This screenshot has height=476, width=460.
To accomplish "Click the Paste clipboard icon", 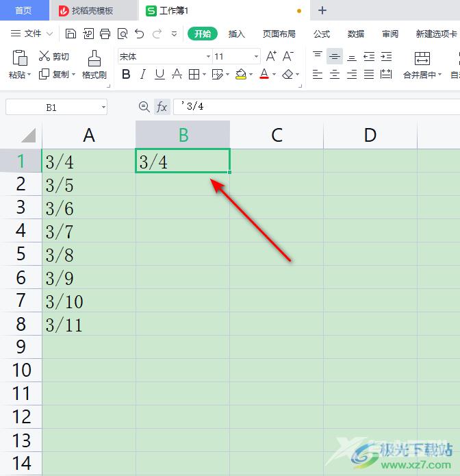I will (20, 58).
